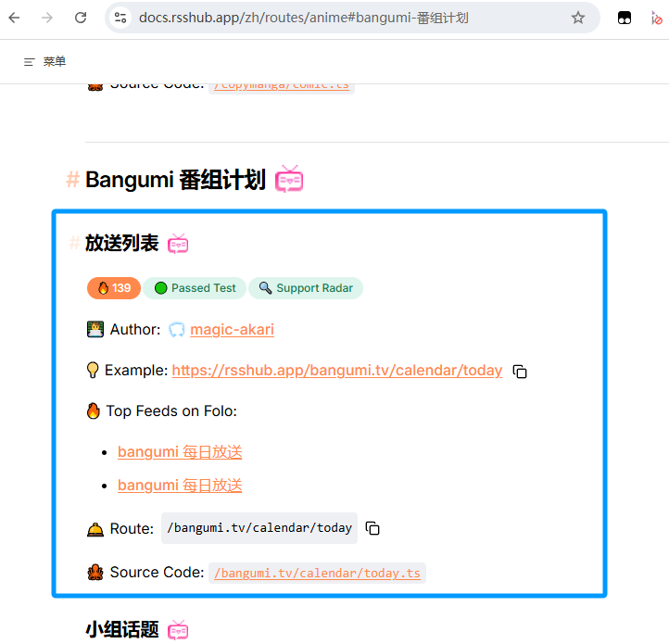Viewport: 669px width, 644px height.
Task: Open the rsshub.app calendar/today example link
Action: click(337, 371)
